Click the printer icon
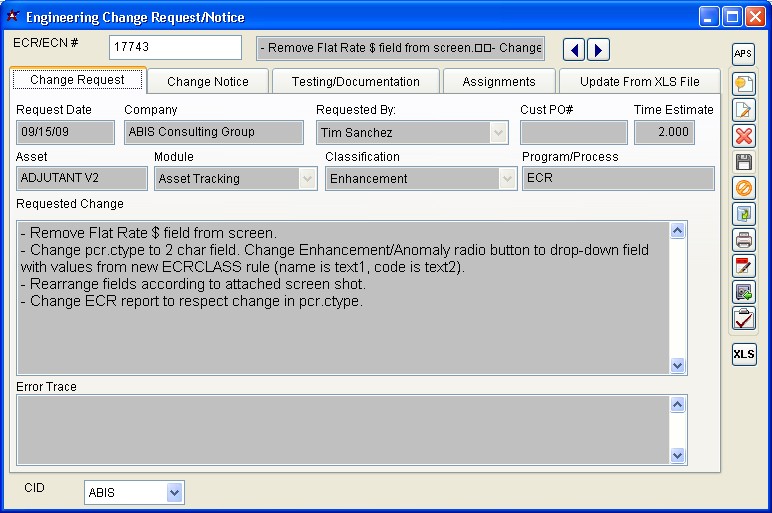This screenshot has height=513, width=772. coord(743,240)
